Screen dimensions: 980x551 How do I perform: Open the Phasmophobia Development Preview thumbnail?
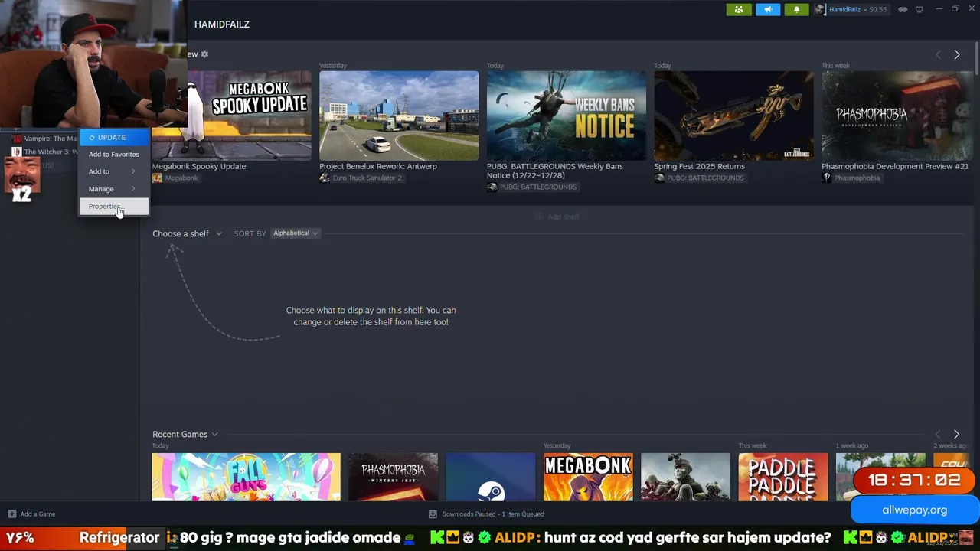point(897,116)
